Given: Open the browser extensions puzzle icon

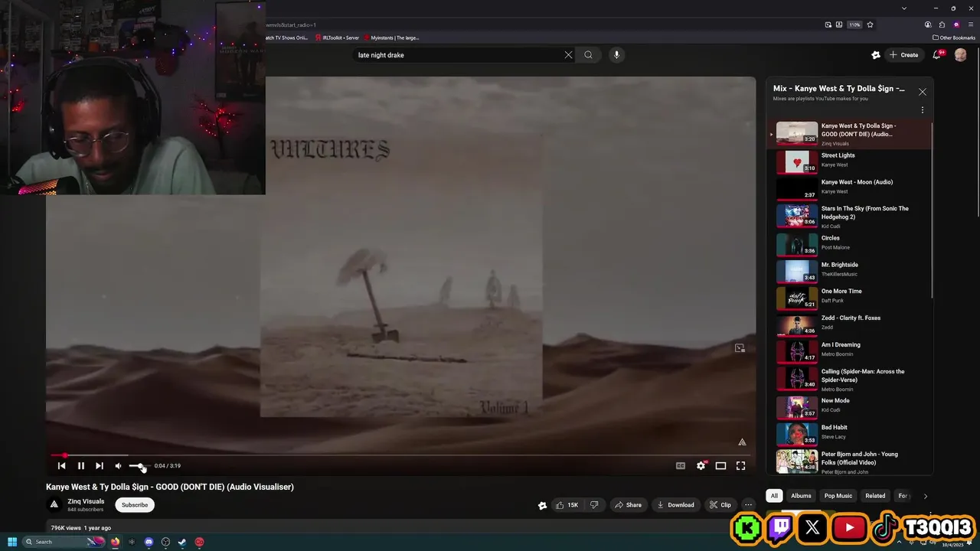Looking at the screenshot, I should tap(942, 24).
